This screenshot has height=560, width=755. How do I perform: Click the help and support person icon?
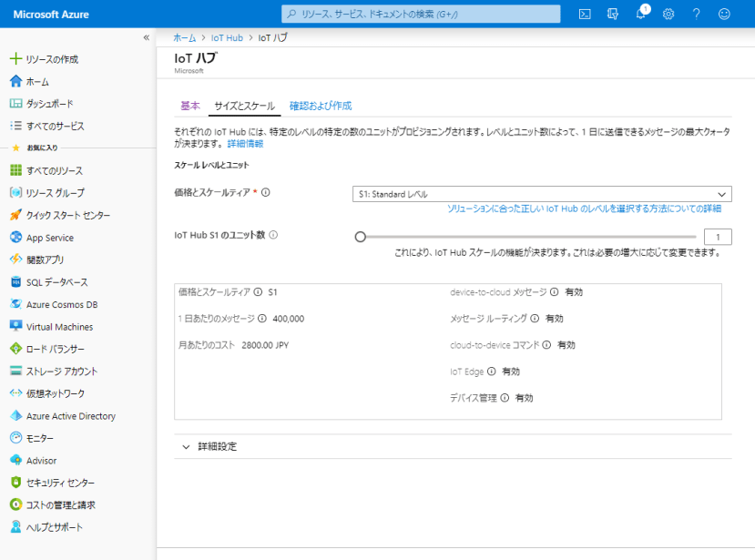point(15,527)
